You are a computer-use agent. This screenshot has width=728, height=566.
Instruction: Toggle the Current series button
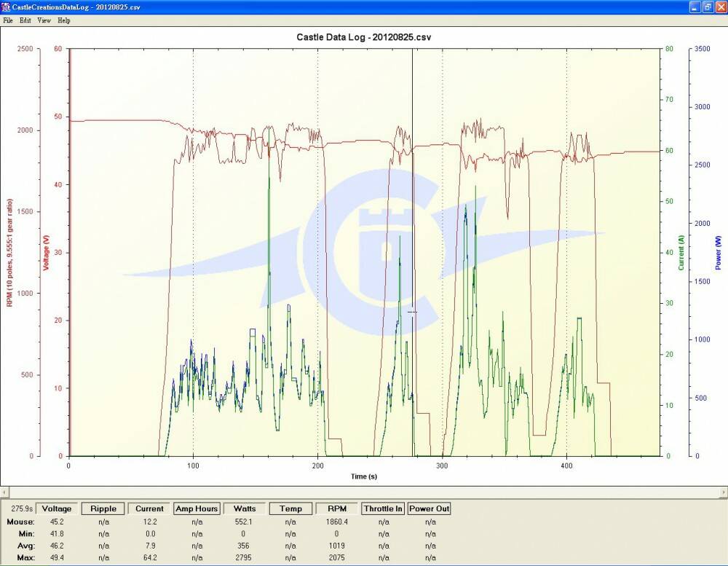tap(149, 508)
